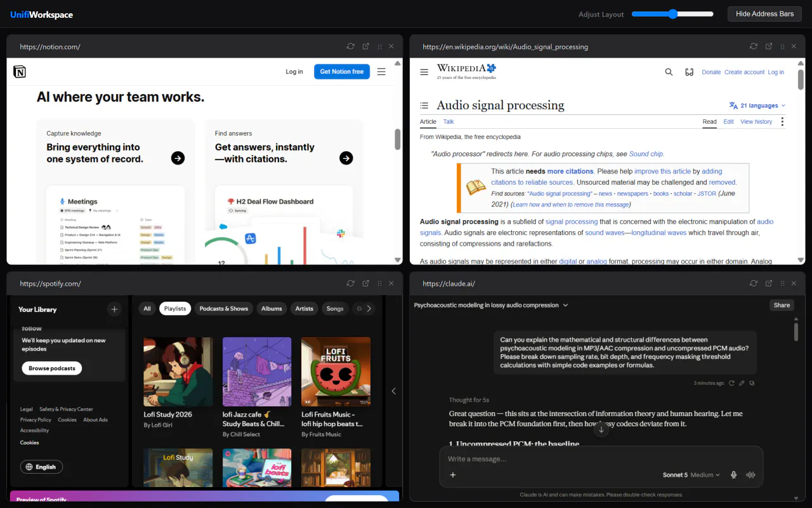Click the Notion panel's vertical scrollbar thumb
This screenshot has height=508, width=812.
pyautogui.click(x=398, y=139)
